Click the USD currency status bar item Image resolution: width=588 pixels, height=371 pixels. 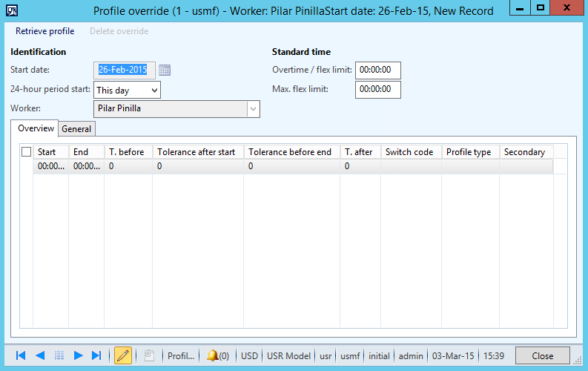tap(250, 355)
